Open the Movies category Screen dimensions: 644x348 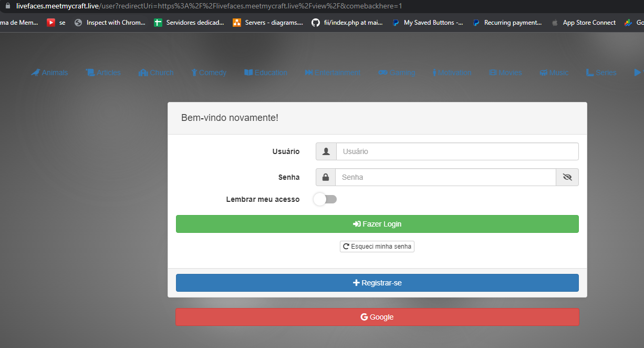(x=505, y=73)
